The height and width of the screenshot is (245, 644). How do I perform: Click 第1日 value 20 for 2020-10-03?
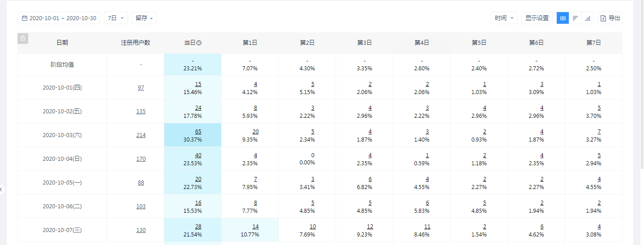[255, 132]
